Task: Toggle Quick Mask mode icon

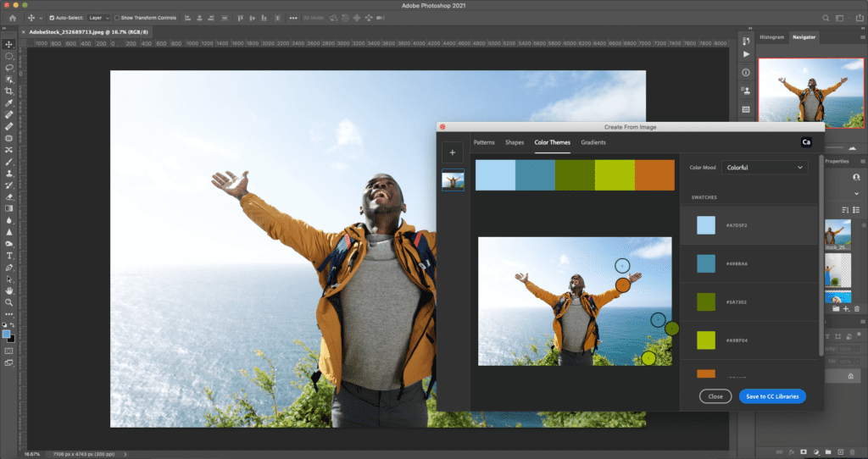Action: 8,351
